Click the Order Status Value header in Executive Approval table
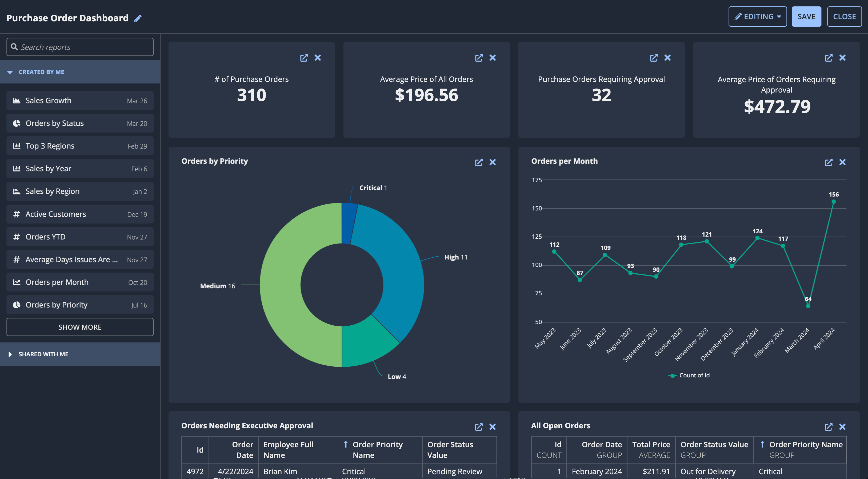This screenshot has width=868, height=479. coord(459,450)
